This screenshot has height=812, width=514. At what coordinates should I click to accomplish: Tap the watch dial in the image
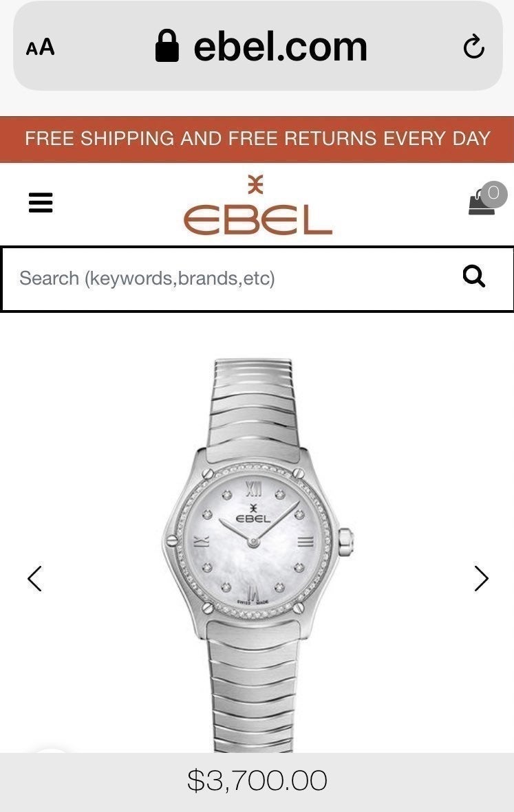pos(253,540)
